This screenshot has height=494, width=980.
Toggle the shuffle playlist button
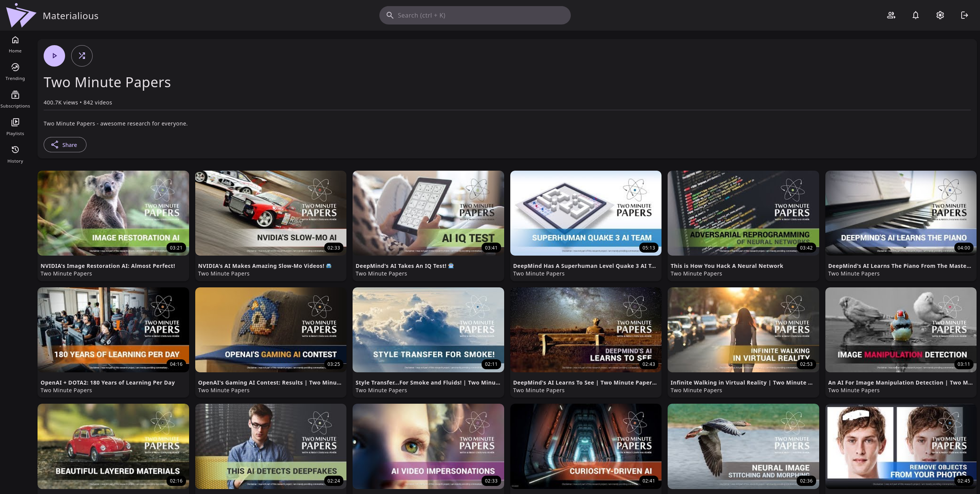pos(82,56)
